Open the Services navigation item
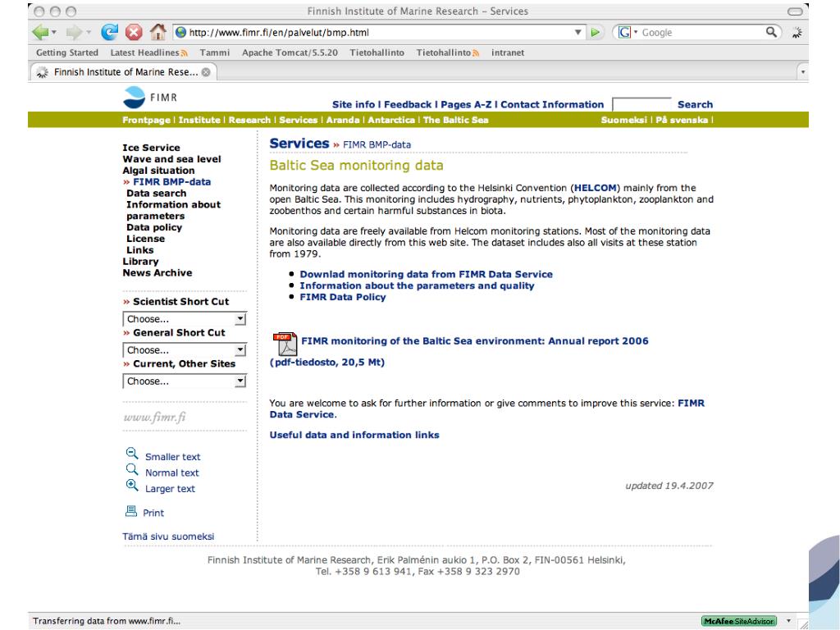 [x=299, y=120]
